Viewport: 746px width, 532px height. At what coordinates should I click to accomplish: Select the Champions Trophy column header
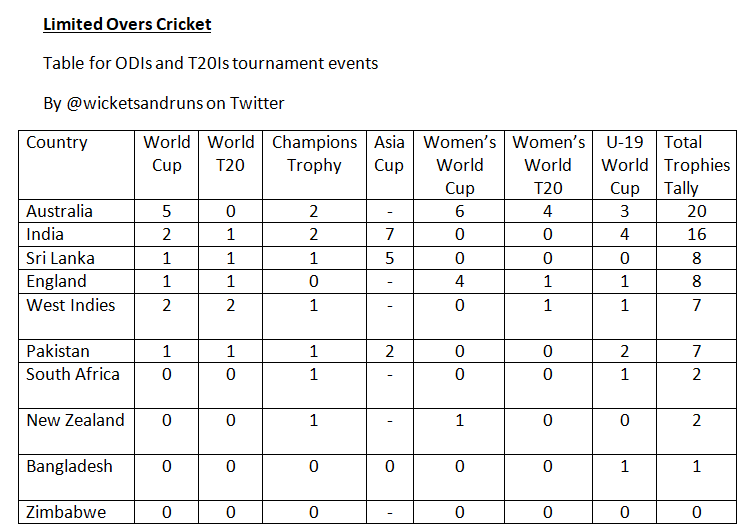point(314,154)
